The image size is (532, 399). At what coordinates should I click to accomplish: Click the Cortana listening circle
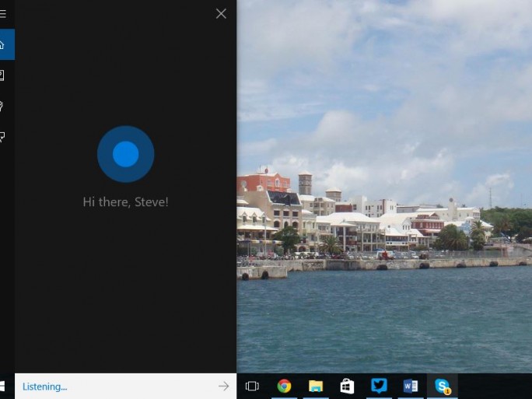126,154
